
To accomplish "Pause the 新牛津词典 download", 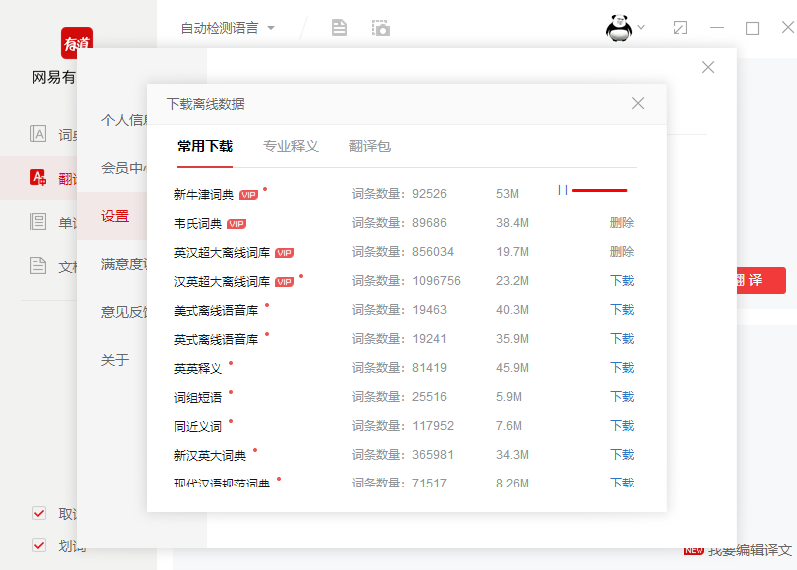I will (x=563, y=190).
